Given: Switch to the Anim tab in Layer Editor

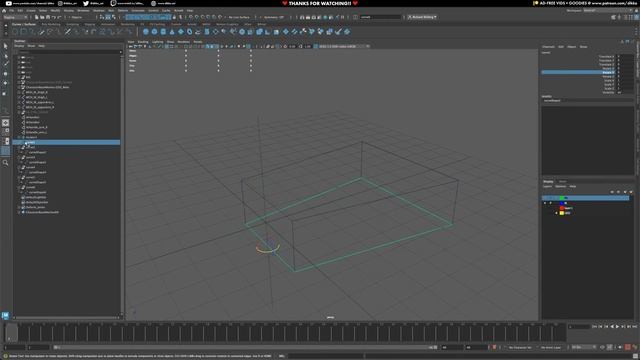Looking at the screenshot, I should [562, 181].
